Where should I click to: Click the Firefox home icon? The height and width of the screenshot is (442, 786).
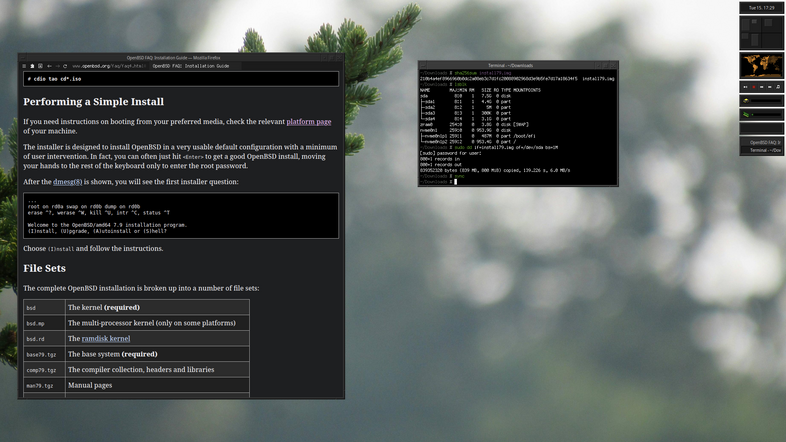coord(32,66)
